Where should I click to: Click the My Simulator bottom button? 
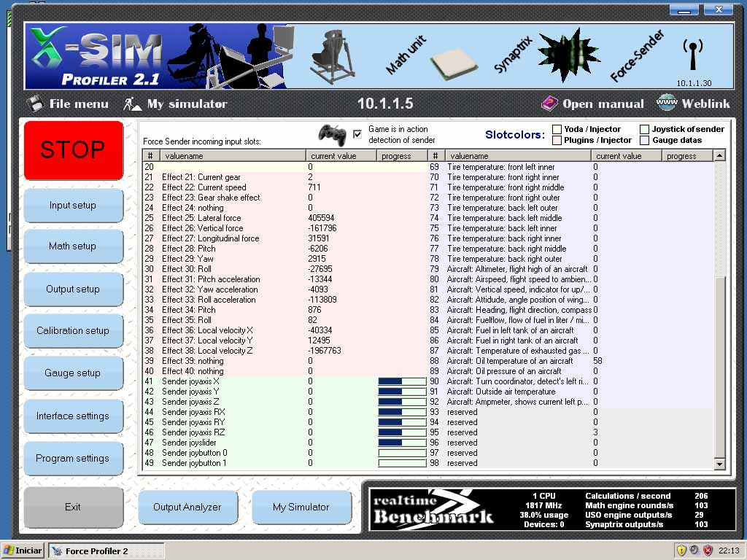[301, 507]
